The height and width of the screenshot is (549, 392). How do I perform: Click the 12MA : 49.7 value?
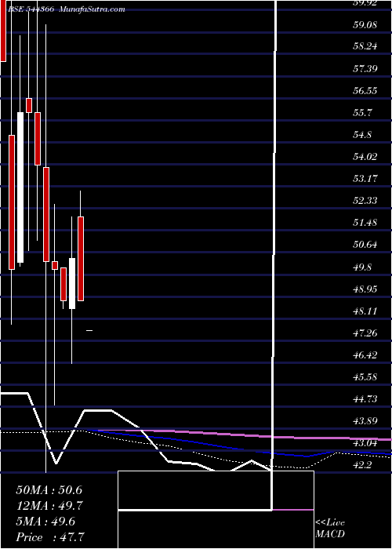(49, 506)
